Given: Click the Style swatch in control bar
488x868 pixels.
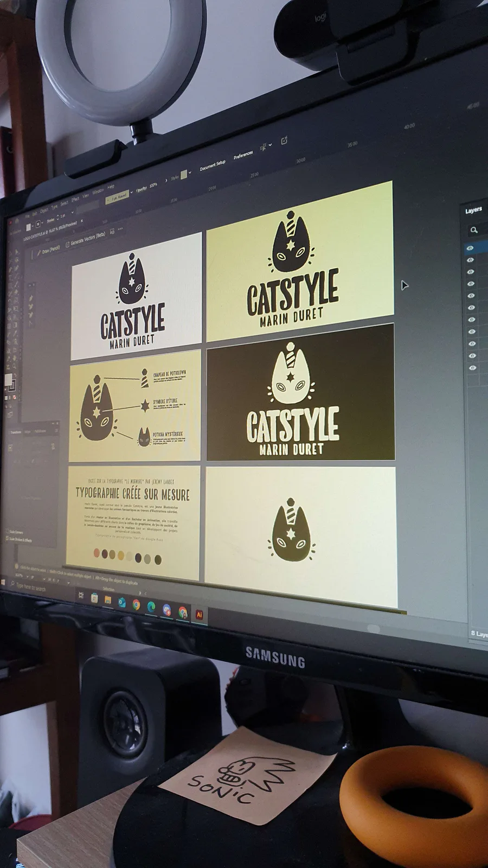Looking at the screenshot, I should pyautogui.click(x=184, y=175).
